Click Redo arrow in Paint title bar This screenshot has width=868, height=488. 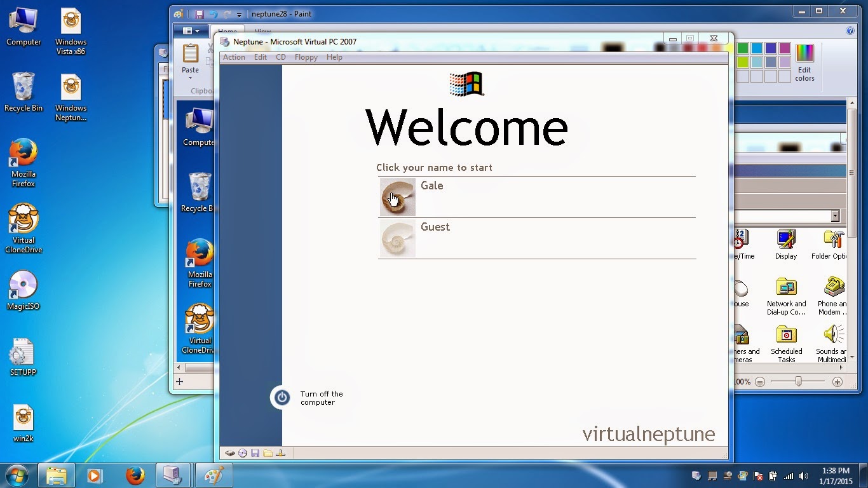[x=227, y=14]
